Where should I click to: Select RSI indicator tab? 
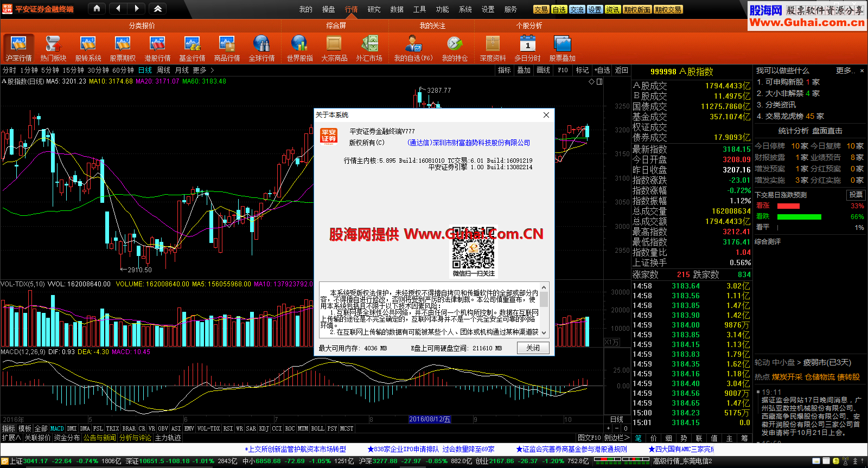pyautogui.click(x=228, y=428)
